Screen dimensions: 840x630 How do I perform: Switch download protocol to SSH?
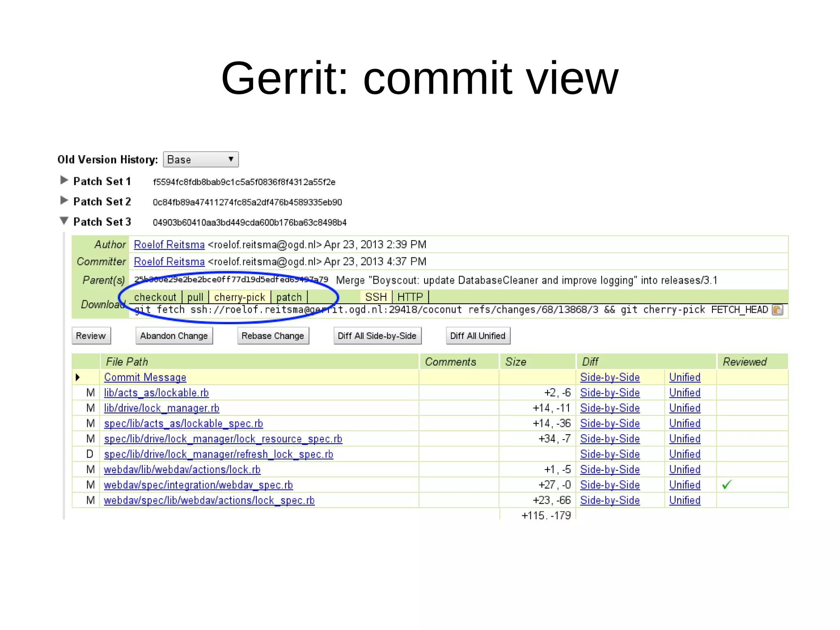click(x=376, y=297)
